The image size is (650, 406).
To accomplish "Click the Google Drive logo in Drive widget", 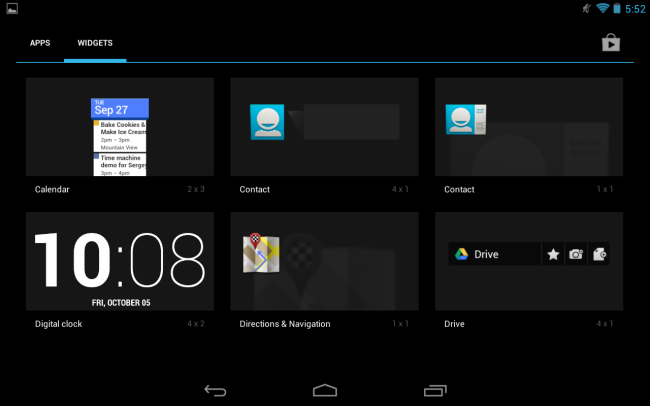I will 461,254.
